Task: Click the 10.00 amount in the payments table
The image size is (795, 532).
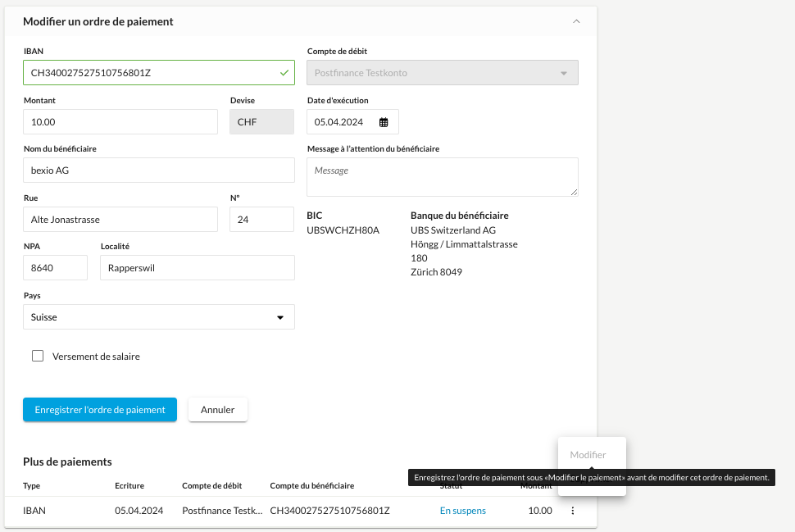Action: (540, 511)
